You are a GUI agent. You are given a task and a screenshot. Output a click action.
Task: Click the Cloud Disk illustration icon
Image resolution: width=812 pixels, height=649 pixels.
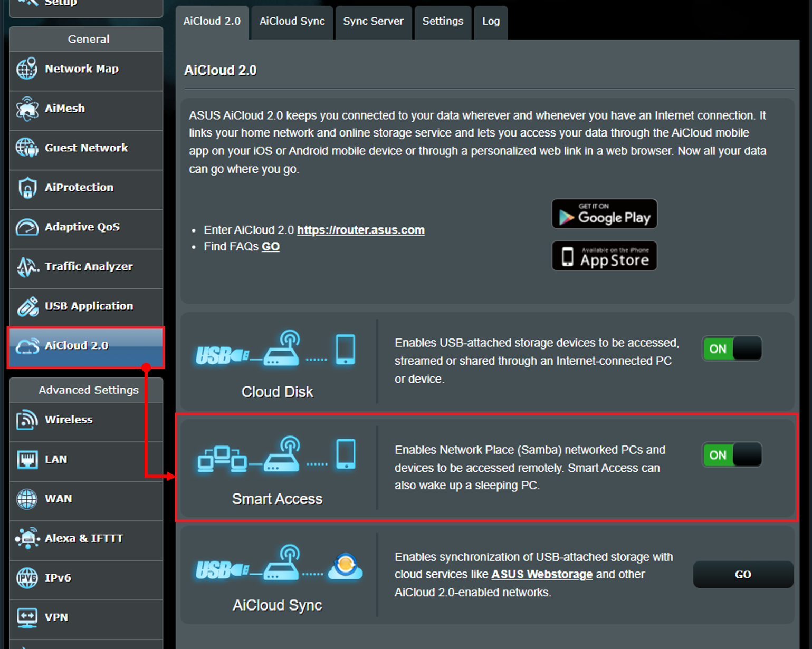click(x=276, y=349)
